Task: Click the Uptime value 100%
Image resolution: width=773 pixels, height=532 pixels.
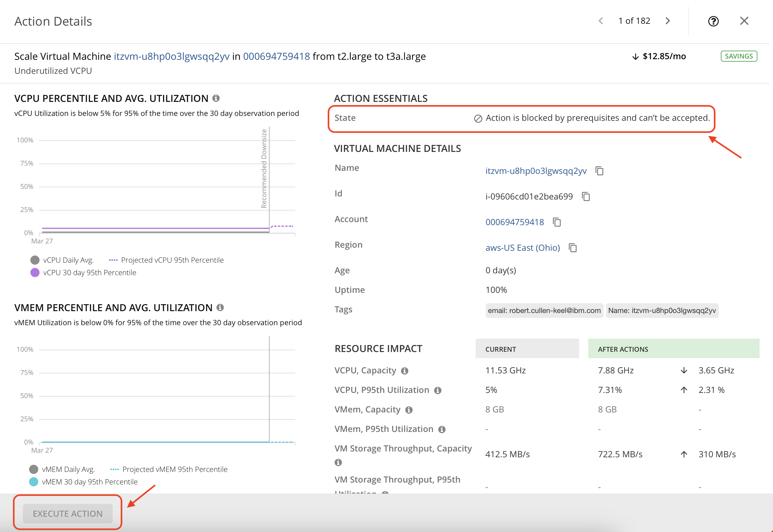Action: pos(496,290)
